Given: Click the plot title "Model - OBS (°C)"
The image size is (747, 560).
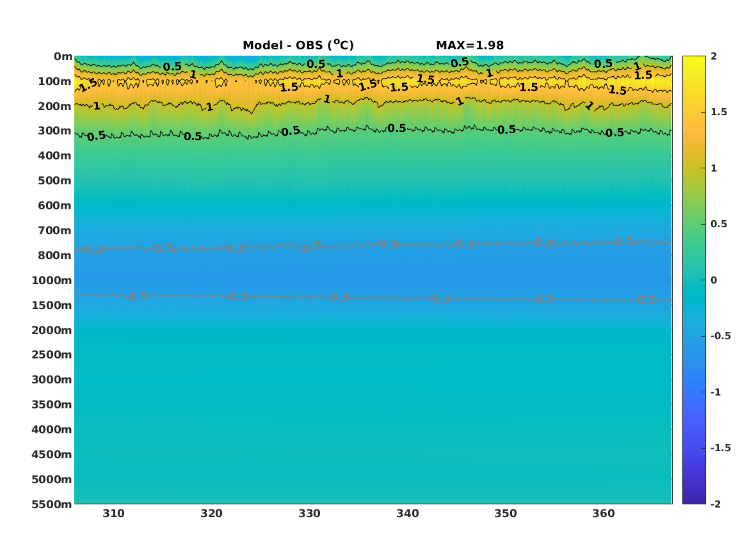Looking at the screenshot, I should coord(298,45).
